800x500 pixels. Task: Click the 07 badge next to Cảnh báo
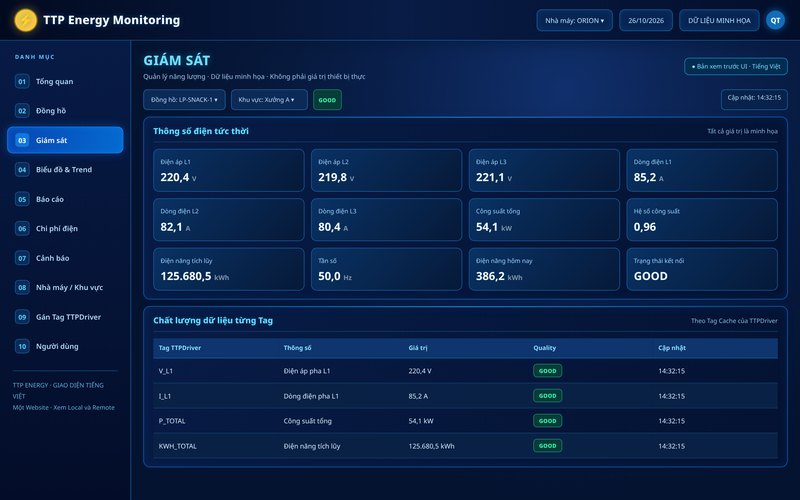pos(22,258)
